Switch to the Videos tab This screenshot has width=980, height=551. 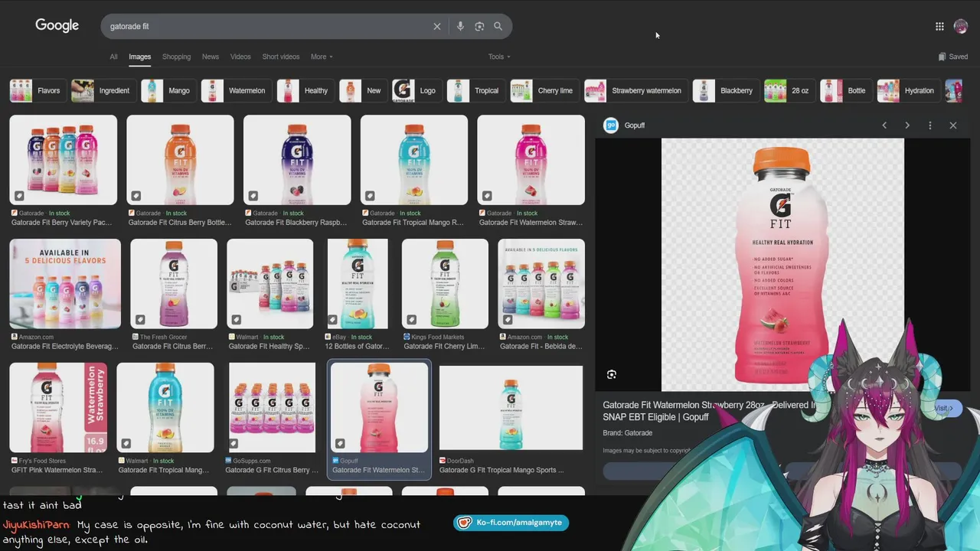pos(240,57)
